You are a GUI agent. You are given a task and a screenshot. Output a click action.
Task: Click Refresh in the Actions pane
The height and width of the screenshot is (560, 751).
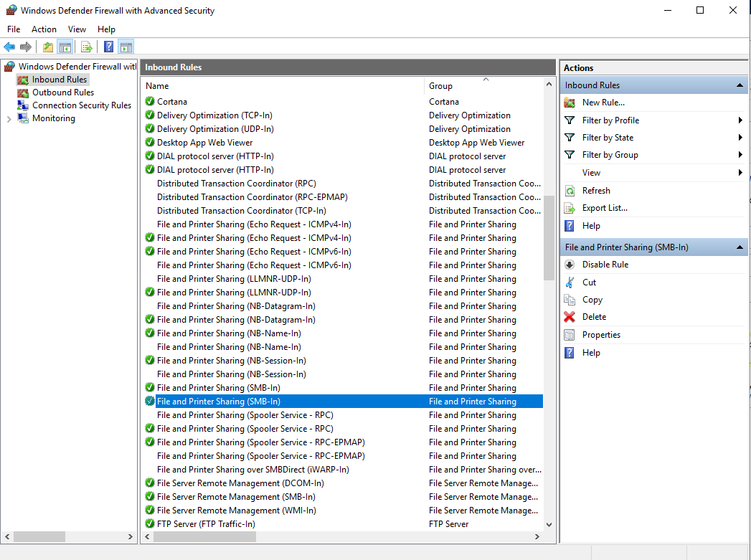pyautogui.click(x=596, y=191)
